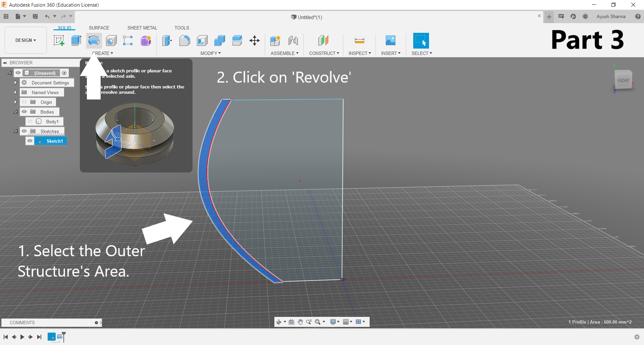This screenshot has height=345, width=644.
Task: Click the Save icon
Action: click(x=35, y=16)
